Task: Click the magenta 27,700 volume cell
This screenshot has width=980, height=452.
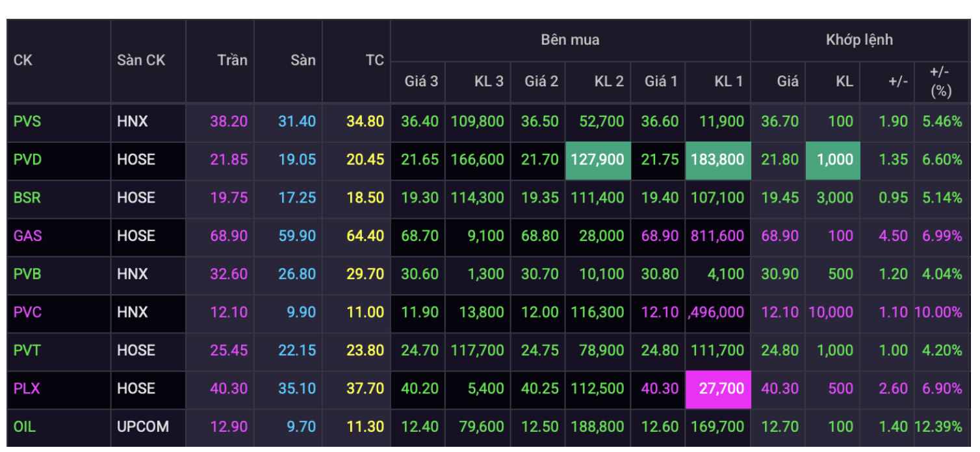Action: tap(717, 388)
